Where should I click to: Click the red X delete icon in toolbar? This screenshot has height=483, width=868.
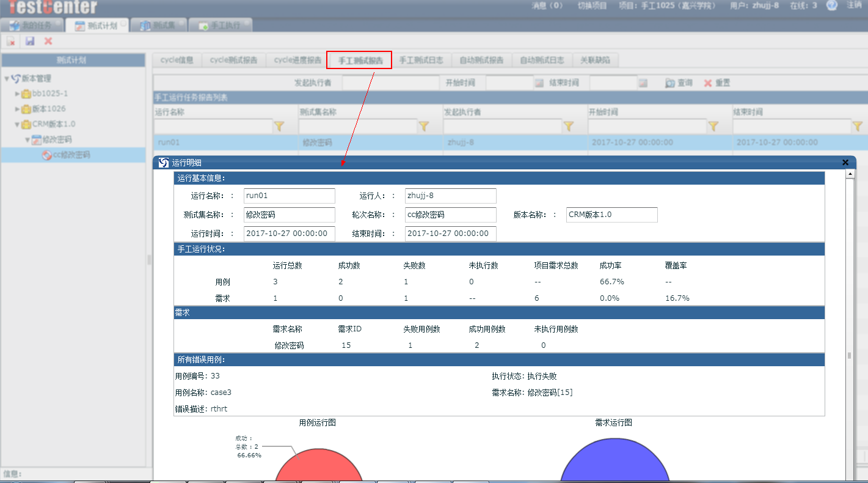click(48, 41)
